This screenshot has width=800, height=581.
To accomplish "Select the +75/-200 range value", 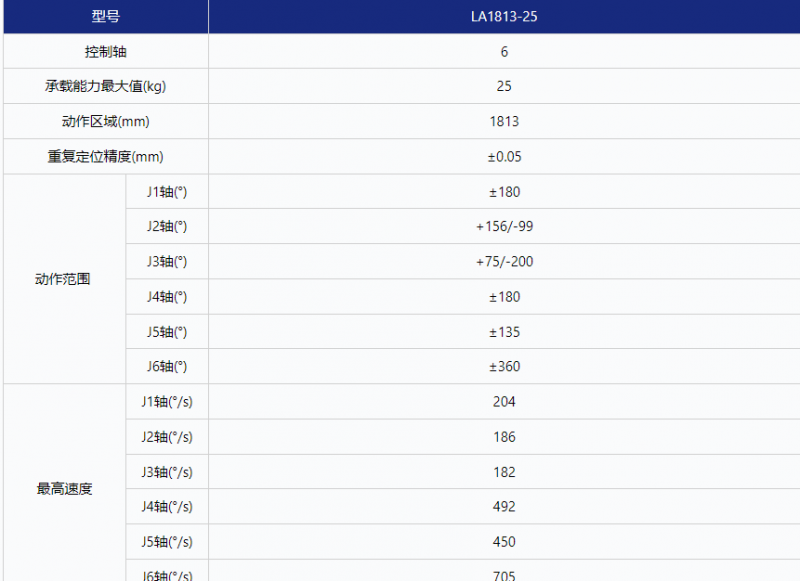I will 504,261.
